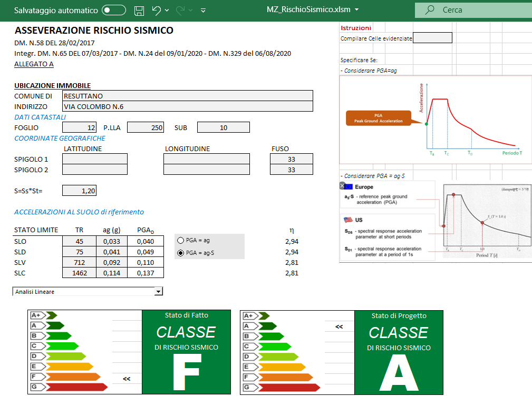Viewport: 532px width, 396px height.
Task: Click the US flag icon
Action: coord(348,220)
